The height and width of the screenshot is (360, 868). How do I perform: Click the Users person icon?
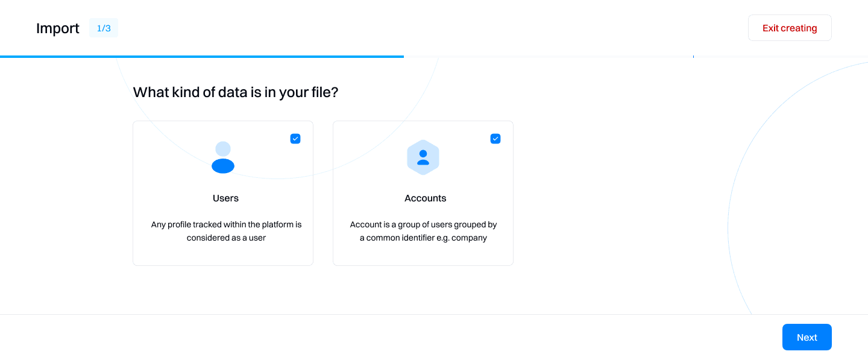pos(223,157)
